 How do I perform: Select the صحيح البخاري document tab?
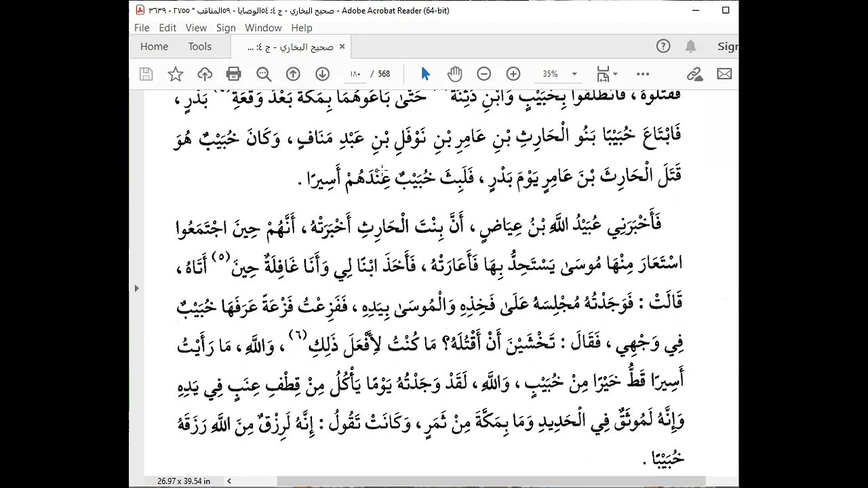(290, 47)
